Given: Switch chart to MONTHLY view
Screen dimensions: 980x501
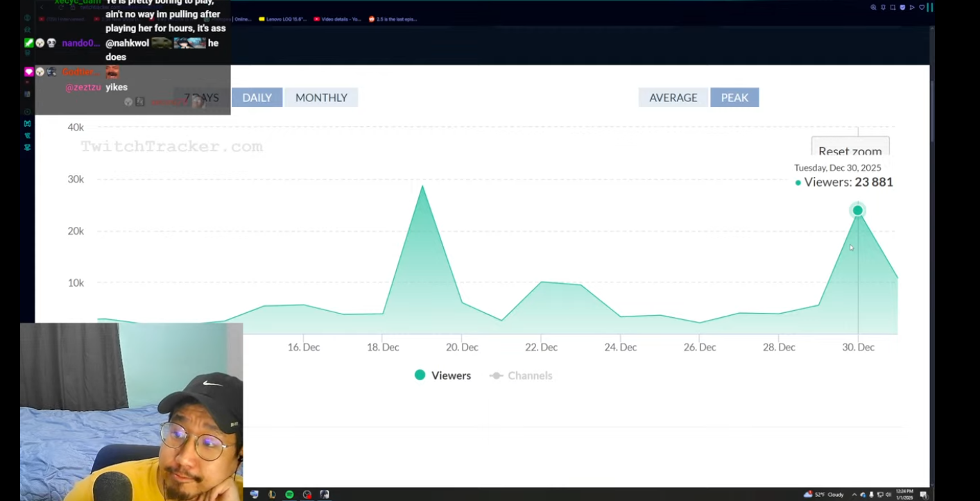Looking at the screenshot, I should (321, 98).
